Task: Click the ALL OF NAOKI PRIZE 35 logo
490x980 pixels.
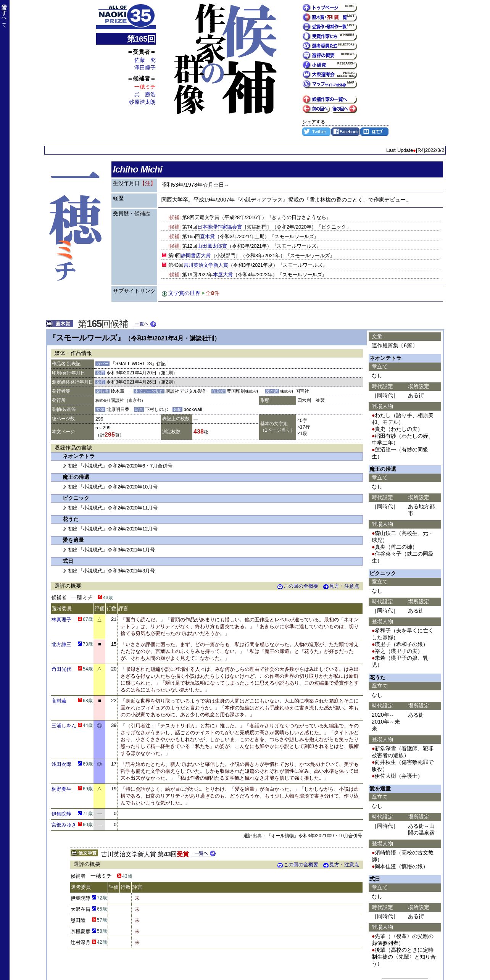Action: 126,16
